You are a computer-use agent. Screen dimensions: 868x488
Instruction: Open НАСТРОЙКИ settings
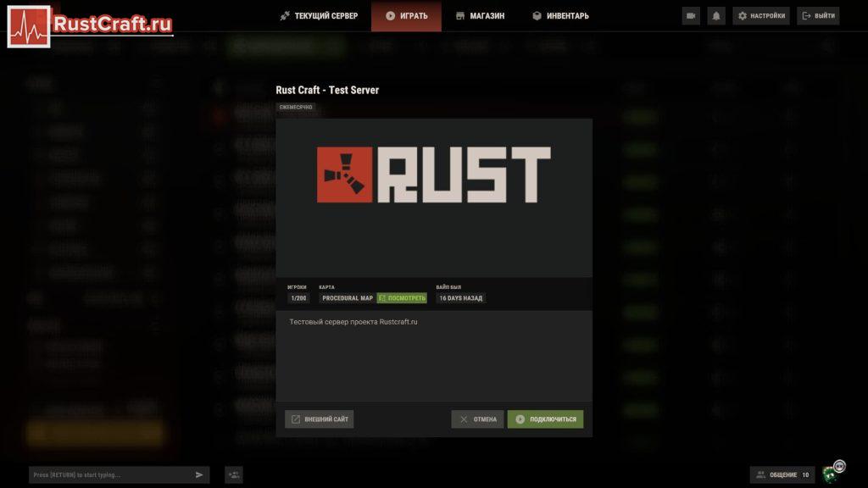[x=761, y=16]
